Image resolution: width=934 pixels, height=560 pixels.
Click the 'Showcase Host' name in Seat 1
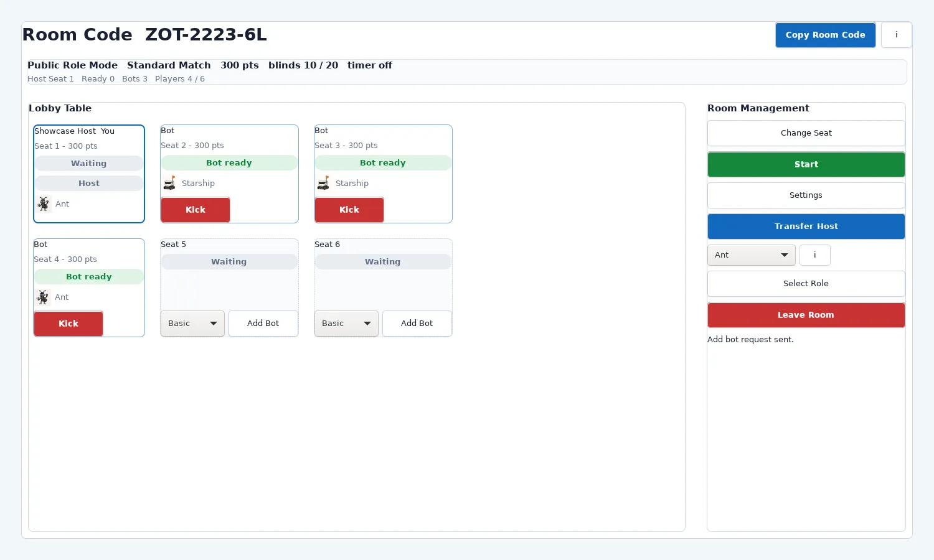(65, 131)
